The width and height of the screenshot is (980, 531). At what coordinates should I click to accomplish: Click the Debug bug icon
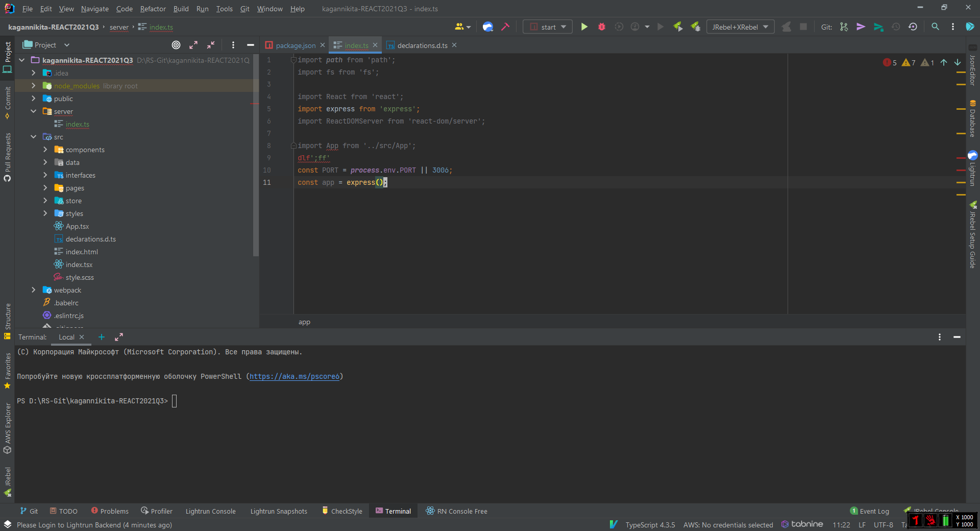(x=602, y=27)
